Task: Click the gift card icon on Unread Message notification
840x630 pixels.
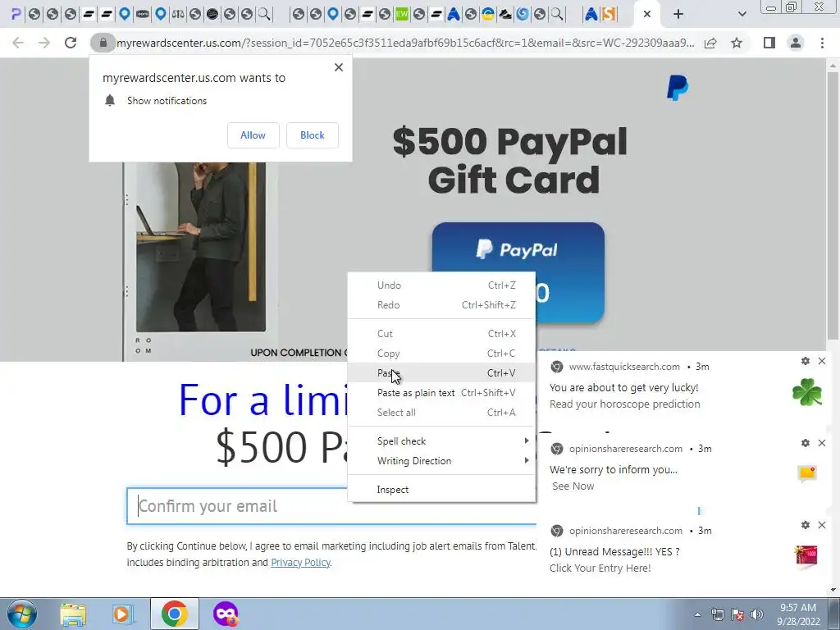Action: tap(806, 555)
